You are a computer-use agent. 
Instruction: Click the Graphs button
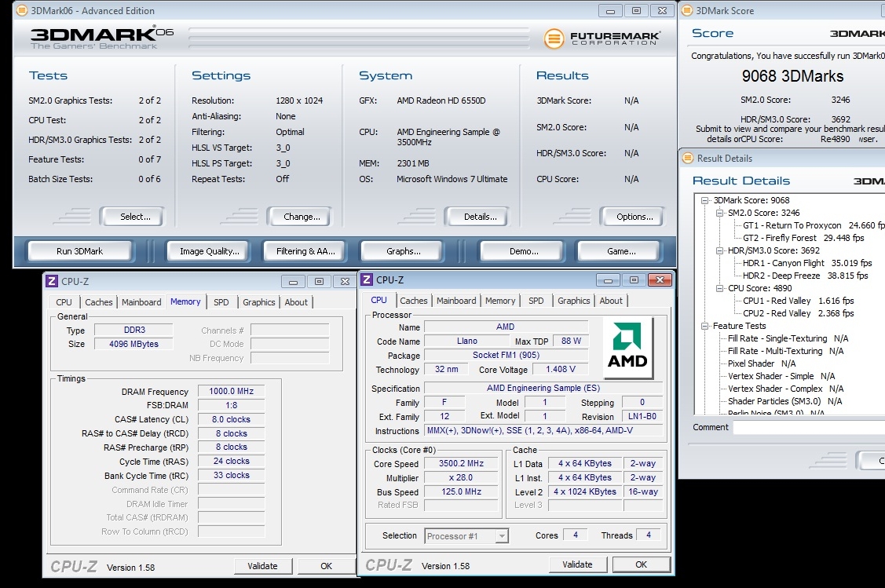click(403, 251)
